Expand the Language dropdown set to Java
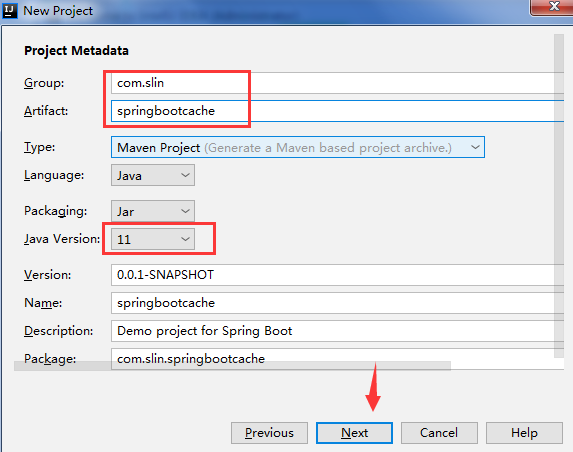The height and width of the screenshot is (452, 573). click(x=153, y=175)
